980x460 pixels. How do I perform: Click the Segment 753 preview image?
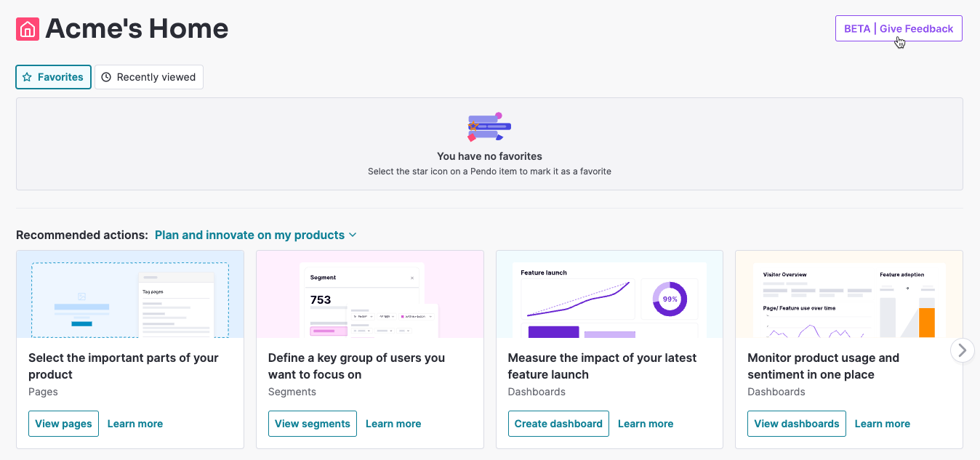click(369, 294)
